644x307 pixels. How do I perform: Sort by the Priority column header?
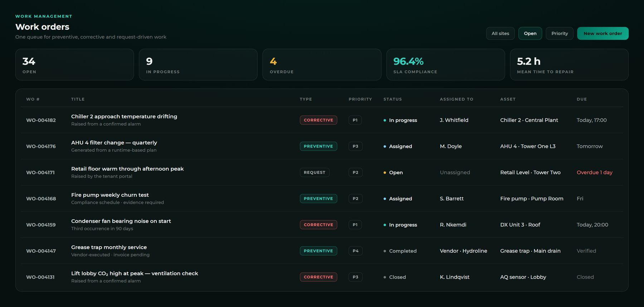click(x=360, y=99)
